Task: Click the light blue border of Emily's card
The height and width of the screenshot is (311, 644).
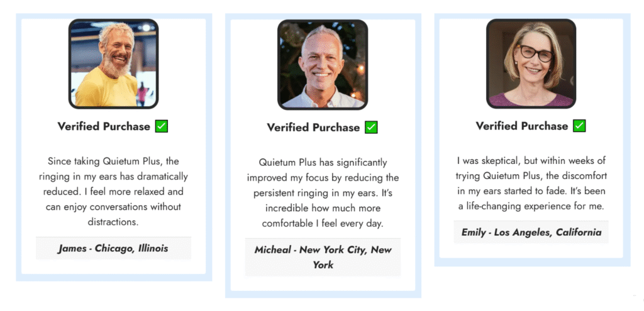Action: click(437, 139)
